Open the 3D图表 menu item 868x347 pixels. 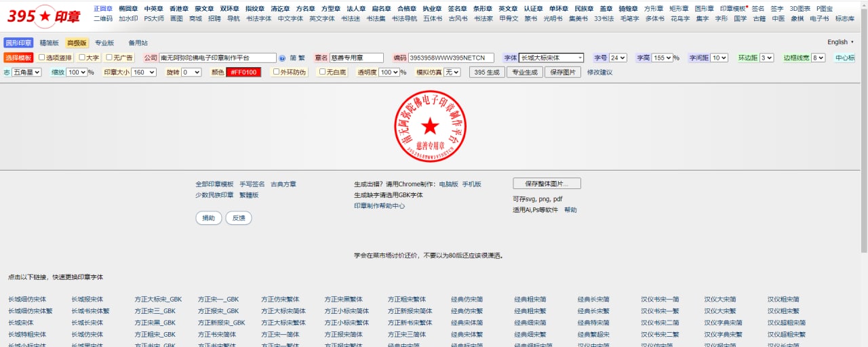tap(800, 9)
